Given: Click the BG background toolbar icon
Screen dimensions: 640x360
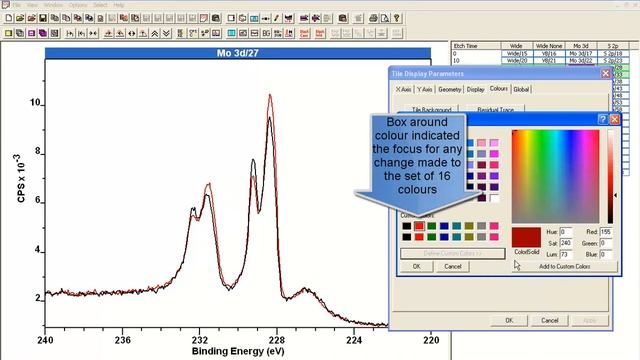Looking at the screenshot, I should click(x=266, y=33).
